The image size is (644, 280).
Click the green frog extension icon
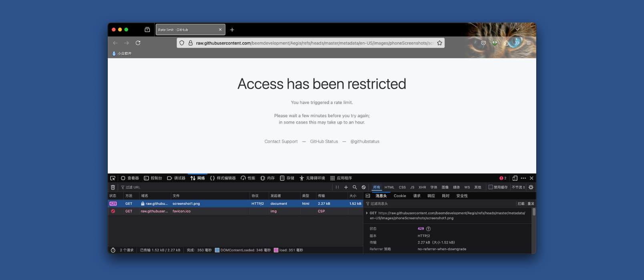click(x=495, y=43)
